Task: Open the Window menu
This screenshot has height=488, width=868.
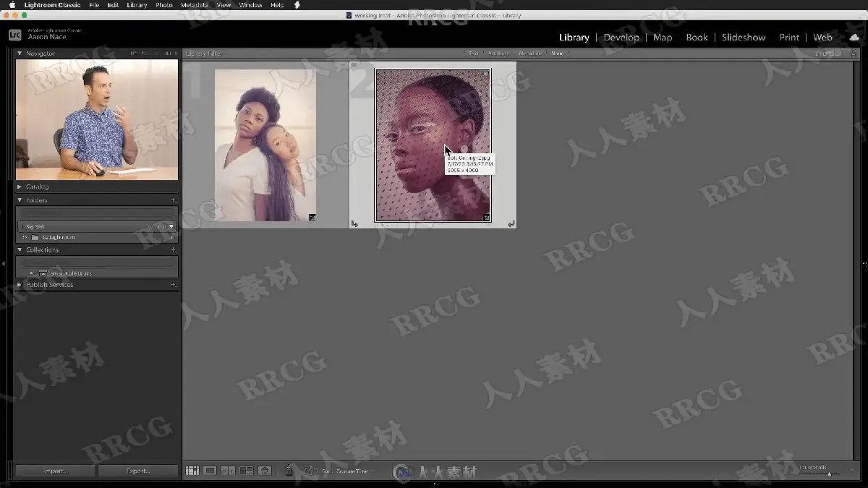Action: [250, 5]
